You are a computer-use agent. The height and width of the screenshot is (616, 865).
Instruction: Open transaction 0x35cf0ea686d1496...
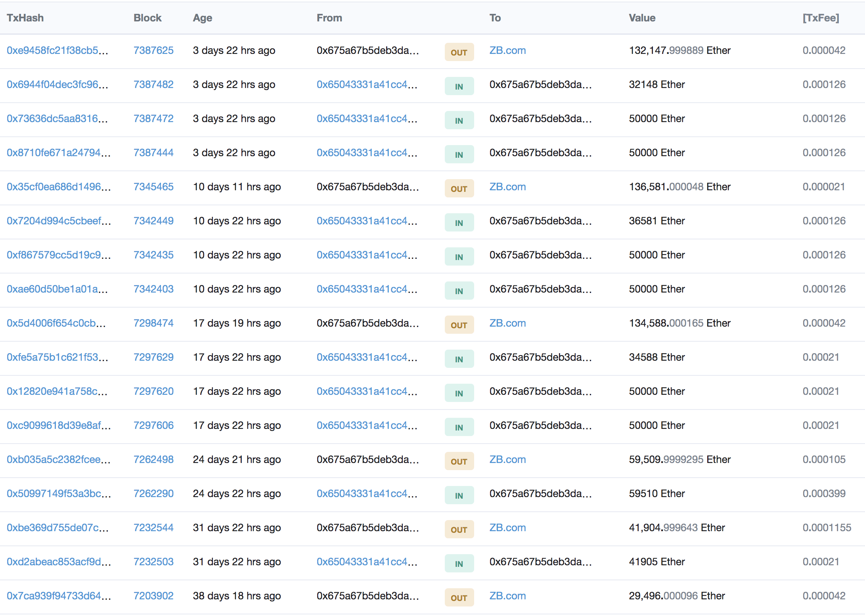pyautogui.click(x=59, y=187)
